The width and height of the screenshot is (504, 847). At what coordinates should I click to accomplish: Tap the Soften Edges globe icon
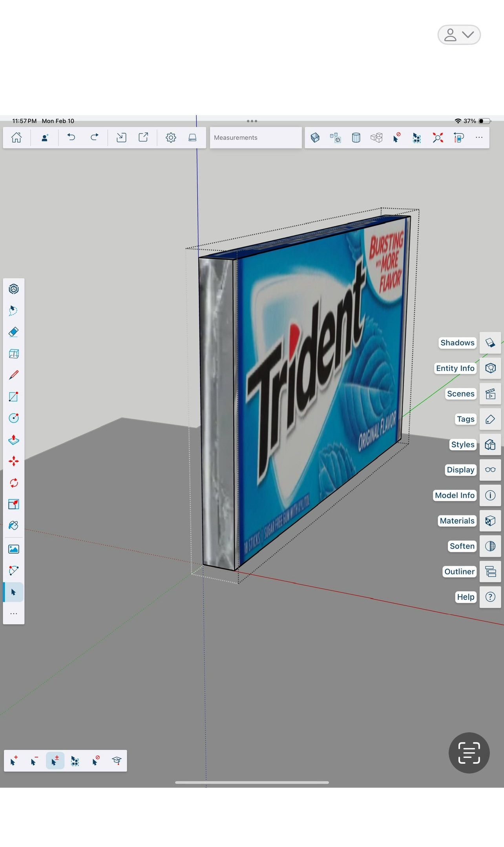[x=490, y=546]
